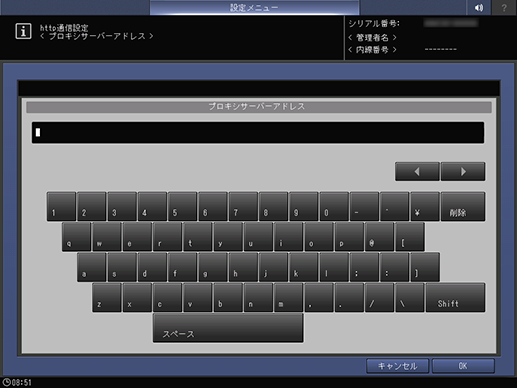
Task: Tap the backslash (\) key
Action: pos(410,298)
